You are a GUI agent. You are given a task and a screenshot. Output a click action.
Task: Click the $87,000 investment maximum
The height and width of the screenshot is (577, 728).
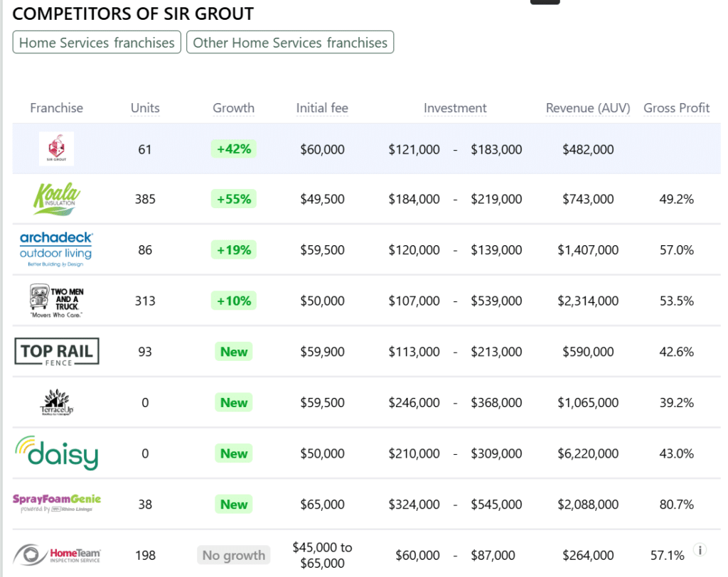(x=493, y=555)
